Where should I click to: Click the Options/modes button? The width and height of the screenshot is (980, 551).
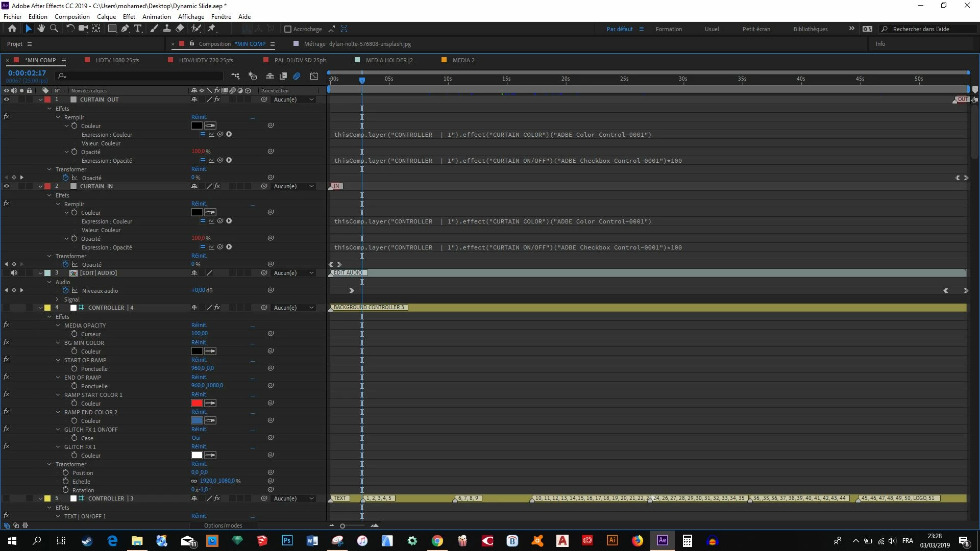tap(223, 525)
